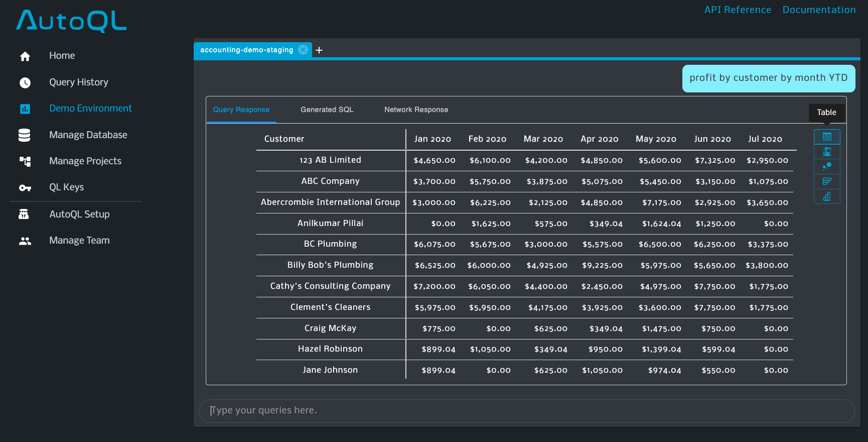Open Query History
Image resolution: width=868 pixels, height=442 pixels.
[79, 82]
